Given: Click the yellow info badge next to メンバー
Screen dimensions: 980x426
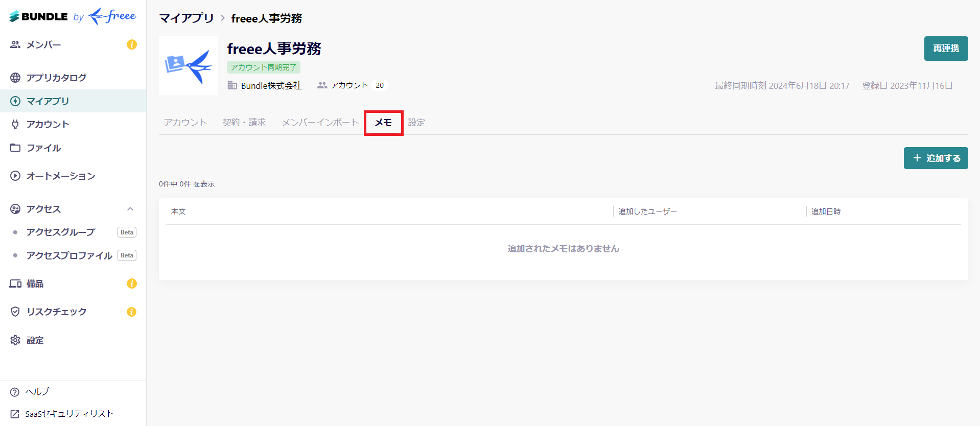Looking at the screenshot, I should coord(132,44).
